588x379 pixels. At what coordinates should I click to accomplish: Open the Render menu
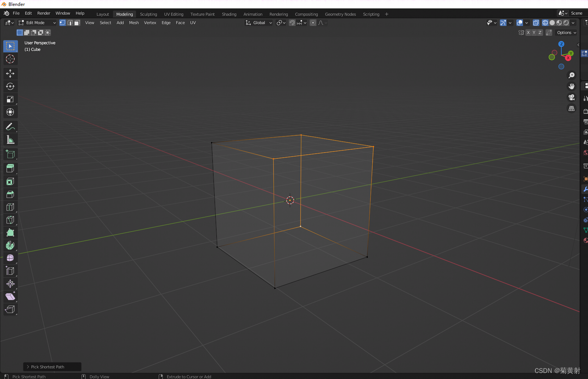[x=44, y=13]
